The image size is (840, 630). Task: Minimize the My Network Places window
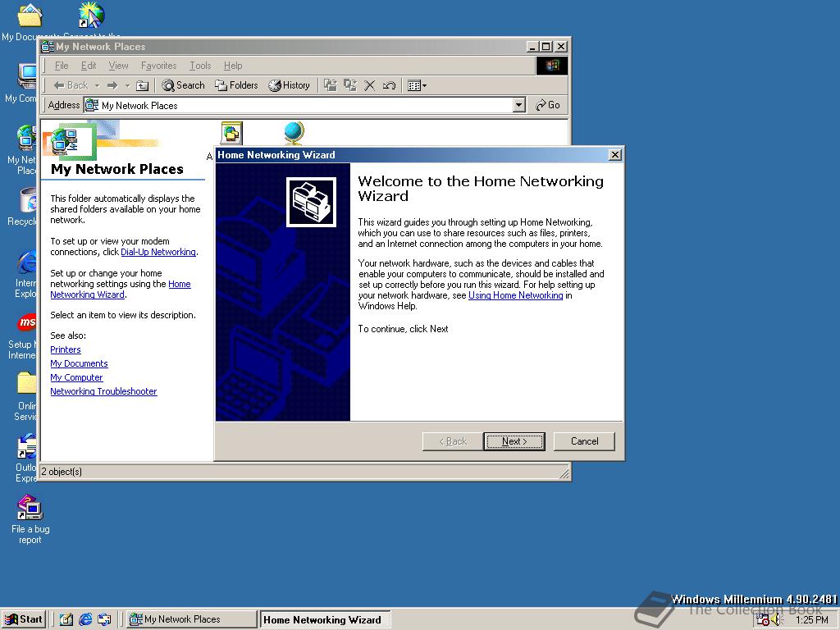coord(532,47)
